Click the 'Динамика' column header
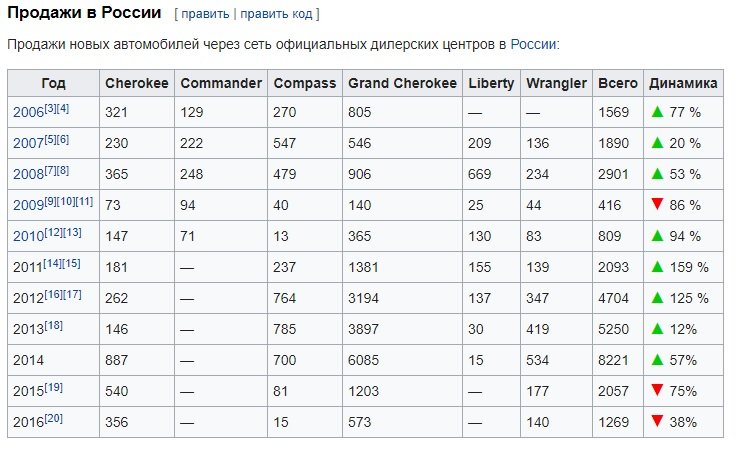This screenshot has height=460, width=745. tap(683, 83)
